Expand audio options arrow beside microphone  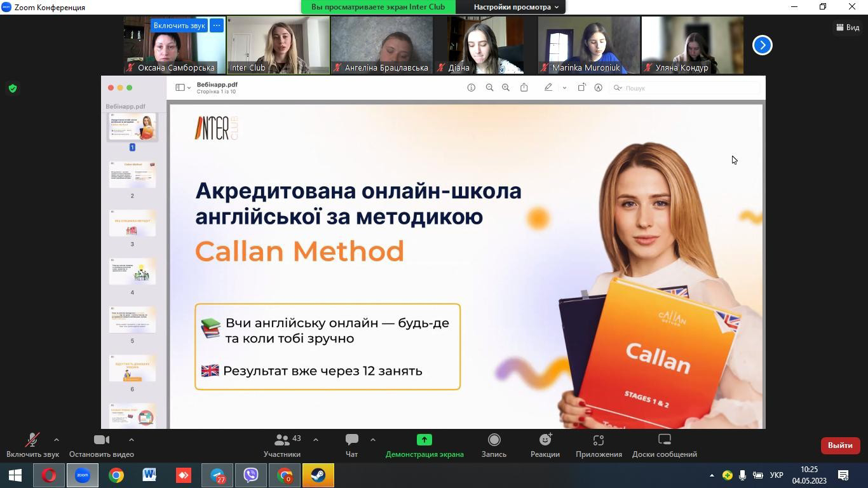click(56, 440)
